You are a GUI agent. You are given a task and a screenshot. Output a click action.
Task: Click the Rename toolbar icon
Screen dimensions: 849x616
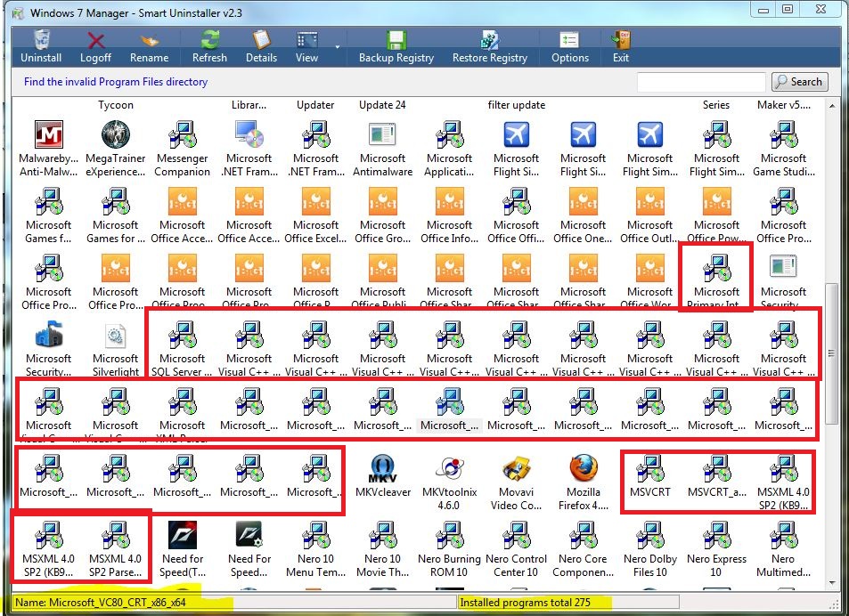149,40
